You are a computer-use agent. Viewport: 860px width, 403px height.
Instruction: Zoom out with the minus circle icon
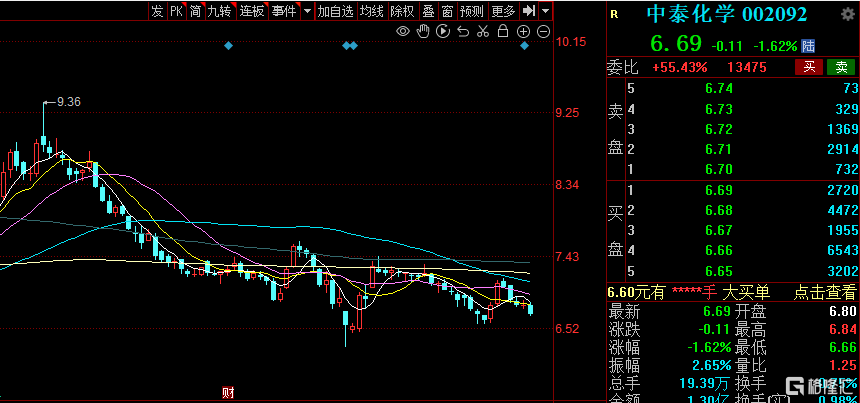pos(543,31)
